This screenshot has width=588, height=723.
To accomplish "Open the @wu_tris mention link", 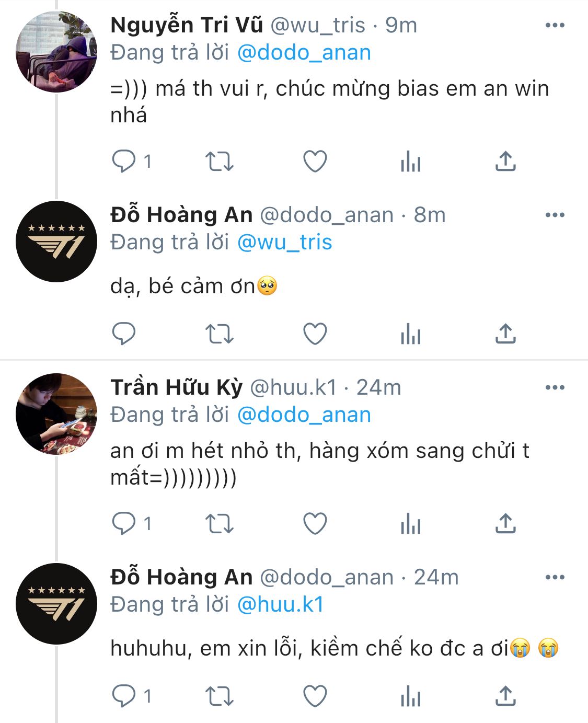I will pyautogui.click(x=284, y=242).
